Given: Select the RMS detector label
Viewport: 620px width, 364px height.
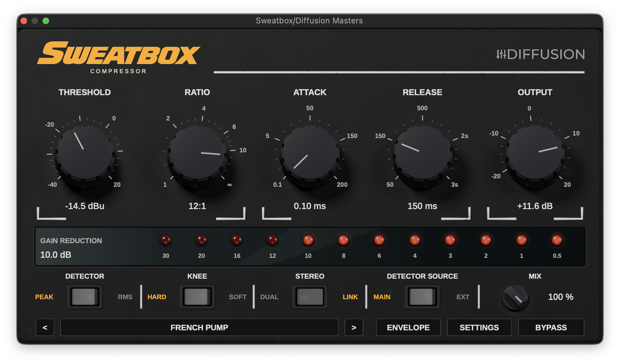Looking at the screenshot, I should (125, 297).
